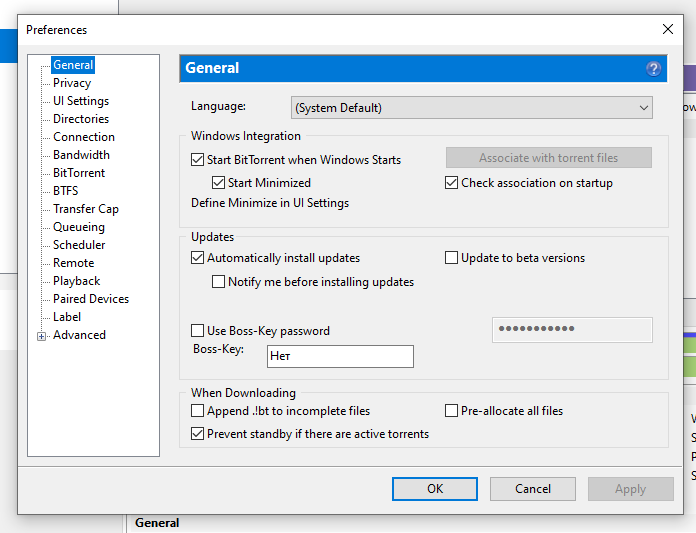This screenshot has height=533, width=696.
Task: Toggle the Start Minimized checkbox
Action: point(218,183)
